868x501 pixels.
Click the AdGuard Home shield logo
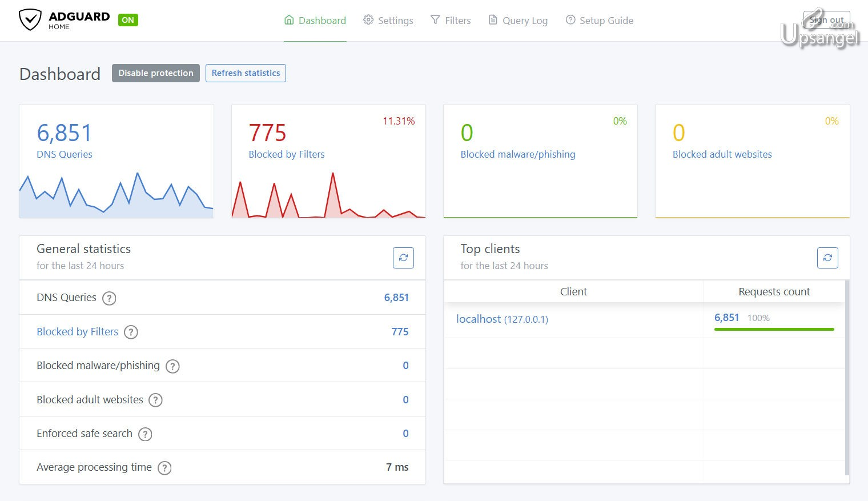(x=30, y=20)
